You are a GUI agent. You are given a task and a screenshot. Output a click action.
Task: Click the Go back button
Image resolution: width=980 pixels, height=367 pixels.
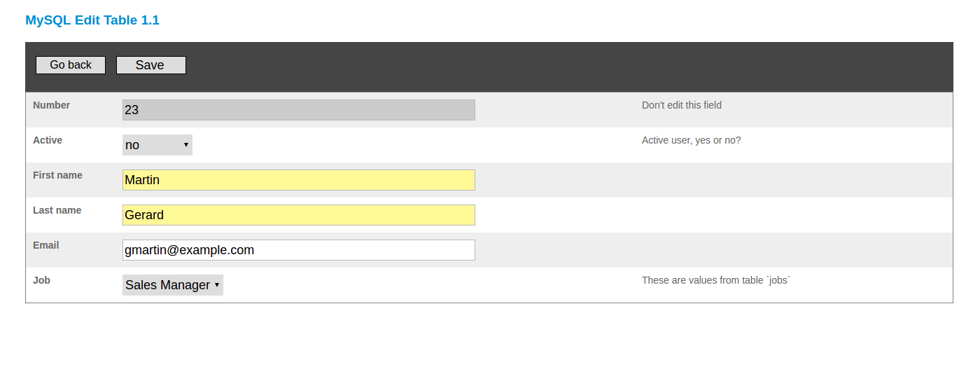[x=71, y=65]
